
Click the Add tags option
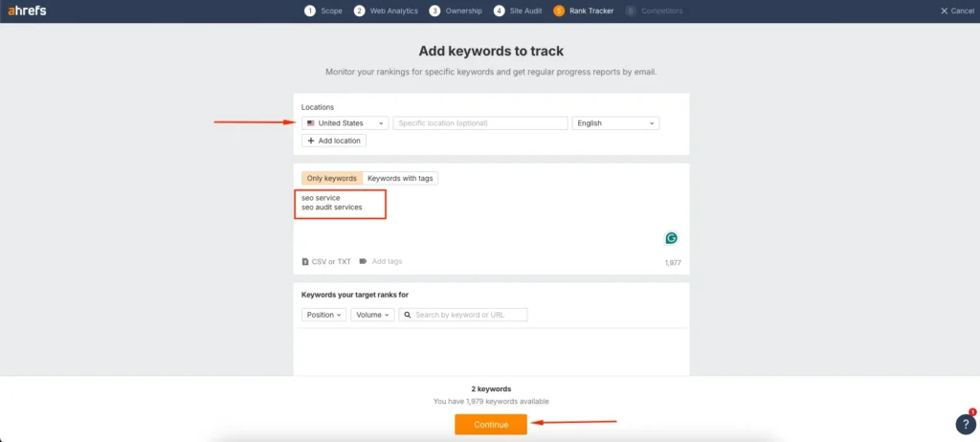tap(381, 261)
